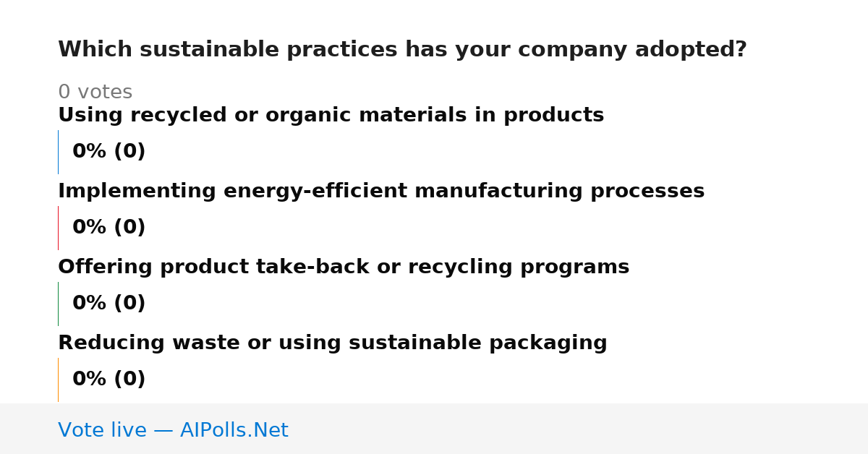Image resolution: width=868 pixels, height=454 pixels.
Task: Click the 0 votes total count
Action: (95, 93)
